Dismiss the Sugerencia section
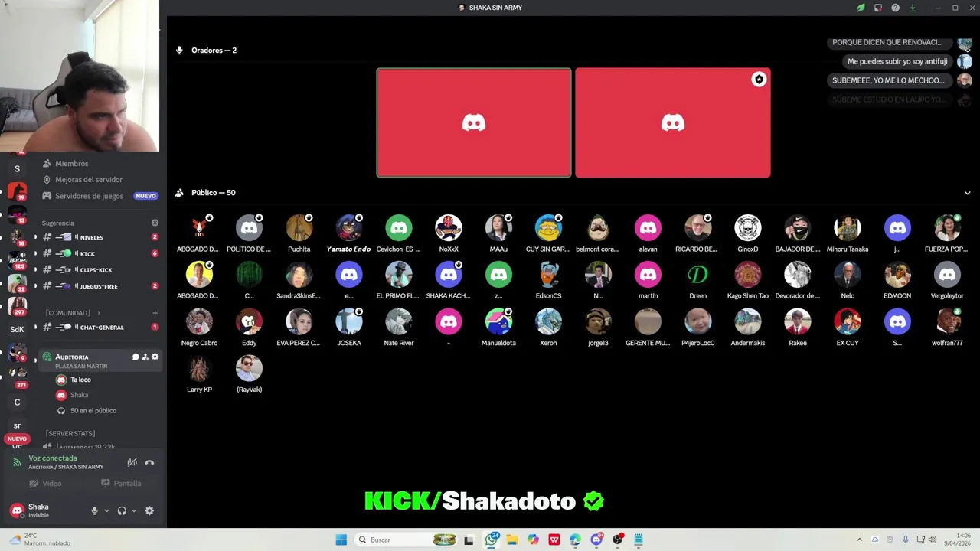This screenshot has height=551, width=980. pyautogui.click(x=155, y=223)
